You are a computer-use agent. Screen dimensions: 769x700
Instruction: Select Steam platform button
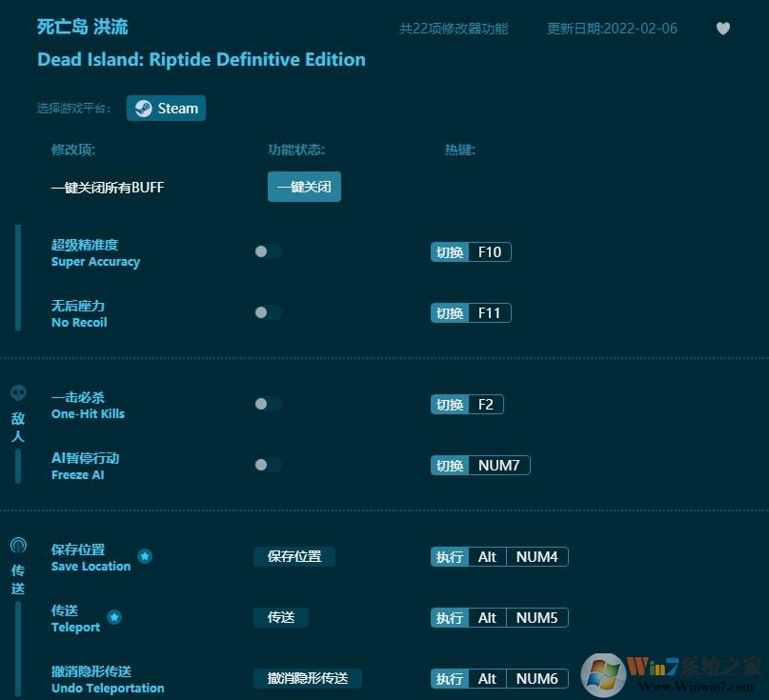tap(166, 109)
